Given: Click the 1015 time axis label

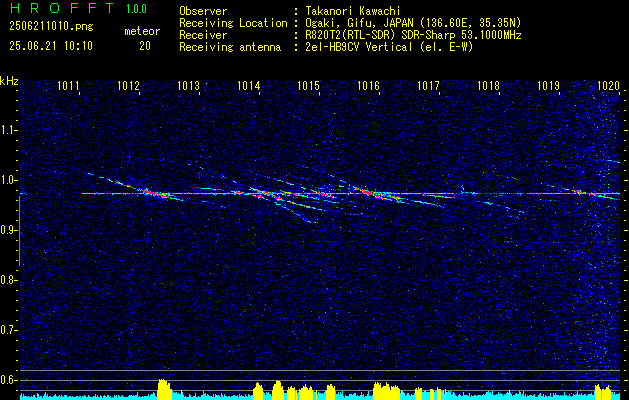Looking at the screenshot, I should tap(308, 86).
